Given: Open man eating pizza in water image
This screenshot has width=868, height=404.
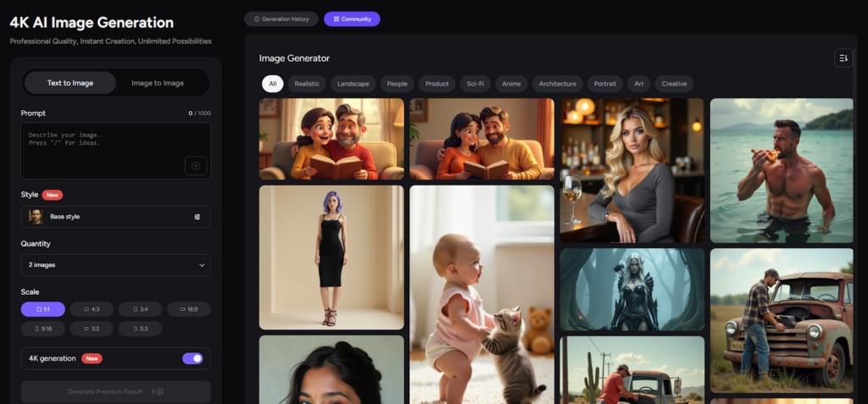Looking at the screenshot, I should pyautogui.click(x=782, y=170).
